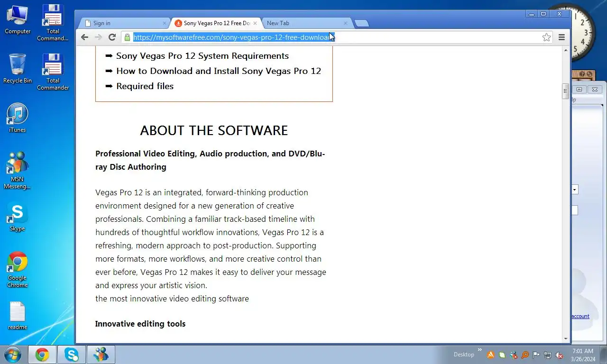The width and height of the screenshot is (607, 364).
Task: Open the clock showing 7:01 AM
Action: 583,355
